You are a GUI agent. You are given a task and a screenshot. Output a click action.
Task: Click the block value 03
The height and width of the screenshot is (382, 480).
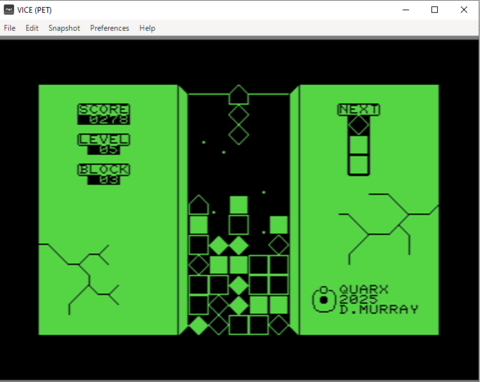(x=109, y=180)
